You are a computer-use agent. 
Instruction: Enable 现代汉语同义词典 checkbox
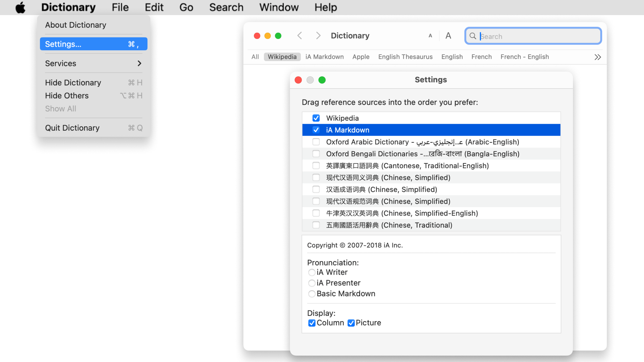pos(316,178)
